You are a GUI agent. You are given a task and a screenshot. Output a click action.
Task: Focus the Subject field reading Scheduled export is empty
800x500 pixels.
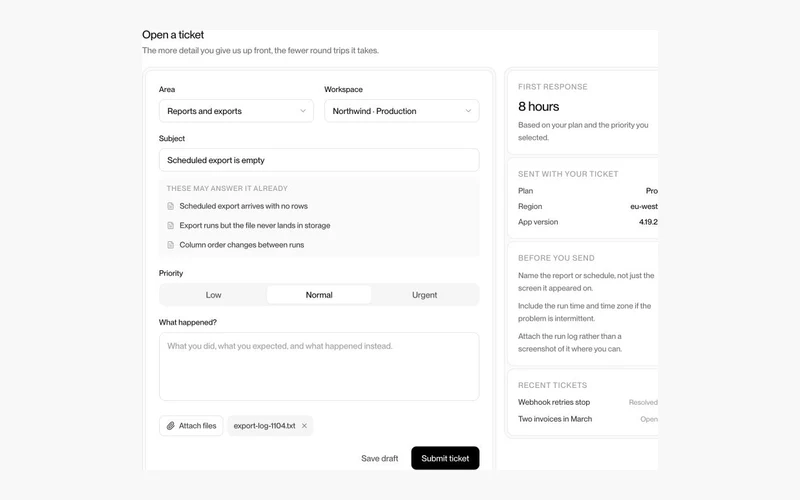pyautogui.click(x=319, y=160)
